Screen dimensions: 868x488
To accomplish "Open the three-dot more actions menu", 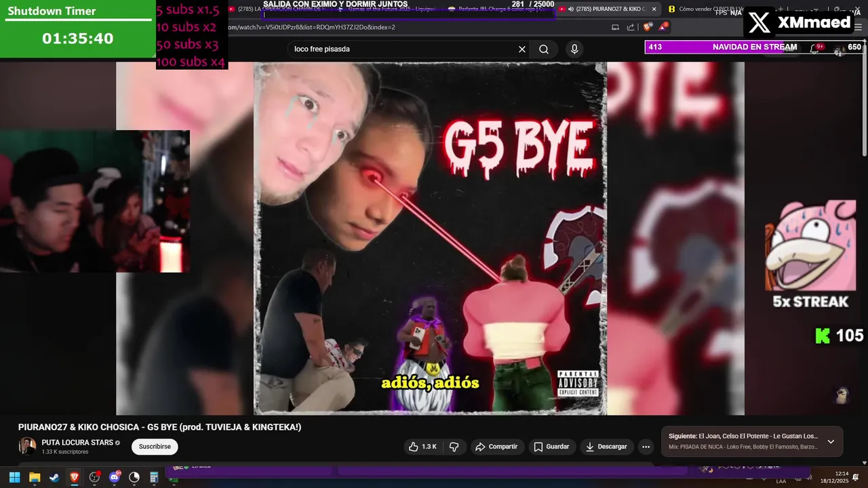I will click(646, 447).
